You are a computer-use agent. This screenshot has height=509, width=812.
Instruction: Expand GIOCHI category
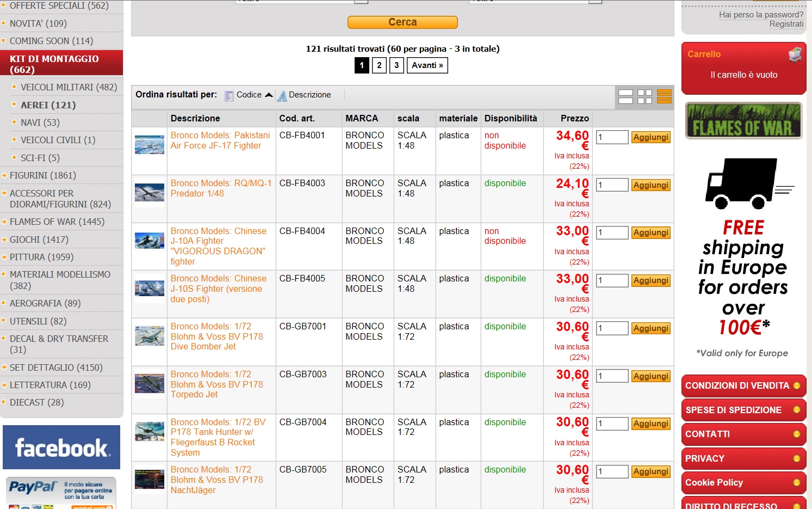[39, 240]
